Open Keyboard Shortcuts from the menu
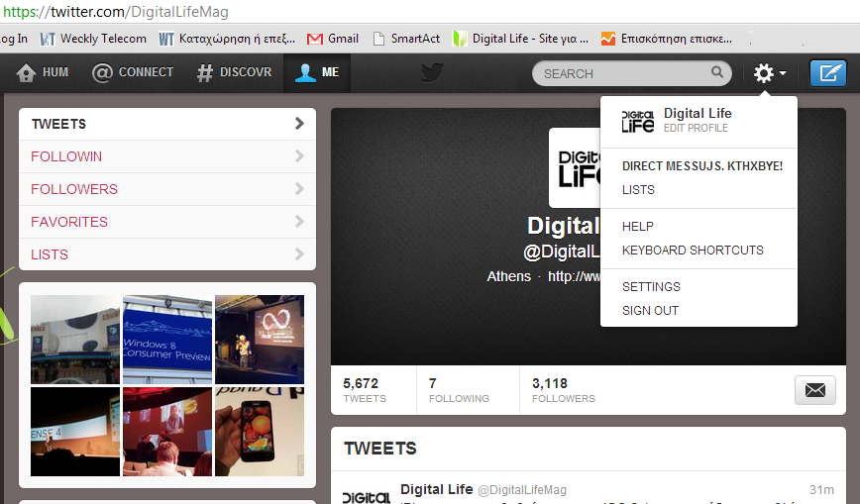 click(693, 251)
